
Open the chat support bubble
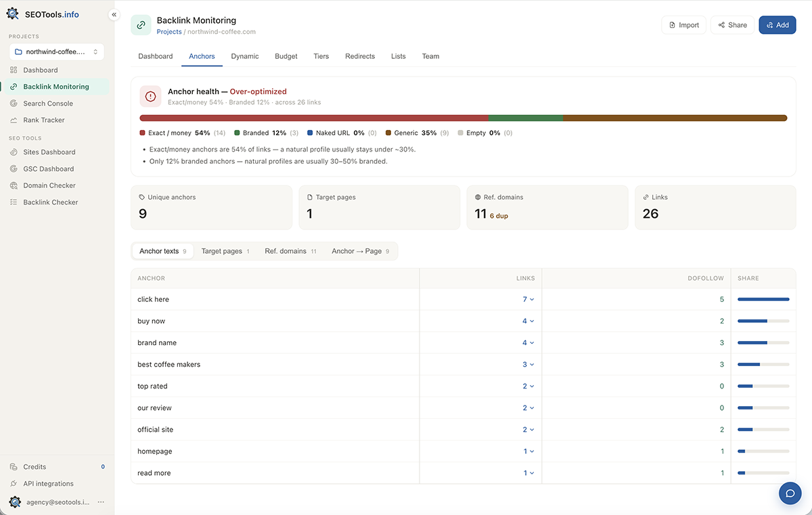(x=790, y=493)
